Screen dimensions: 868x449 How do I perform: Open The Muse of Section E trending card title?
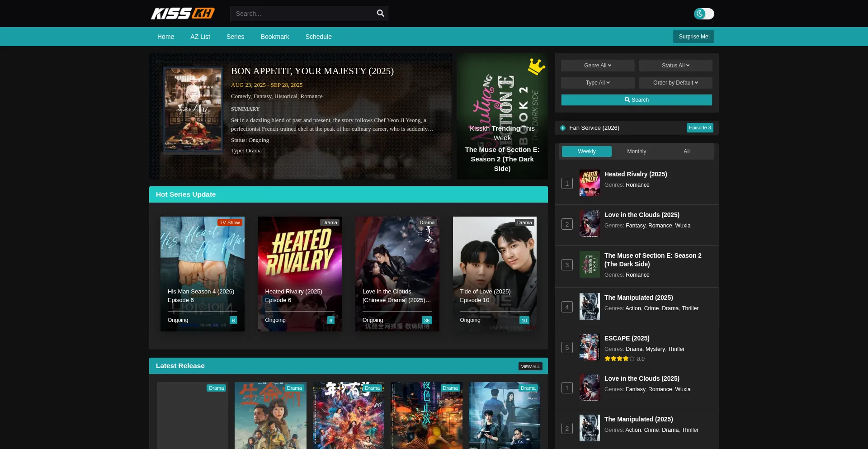pos(502,159)
